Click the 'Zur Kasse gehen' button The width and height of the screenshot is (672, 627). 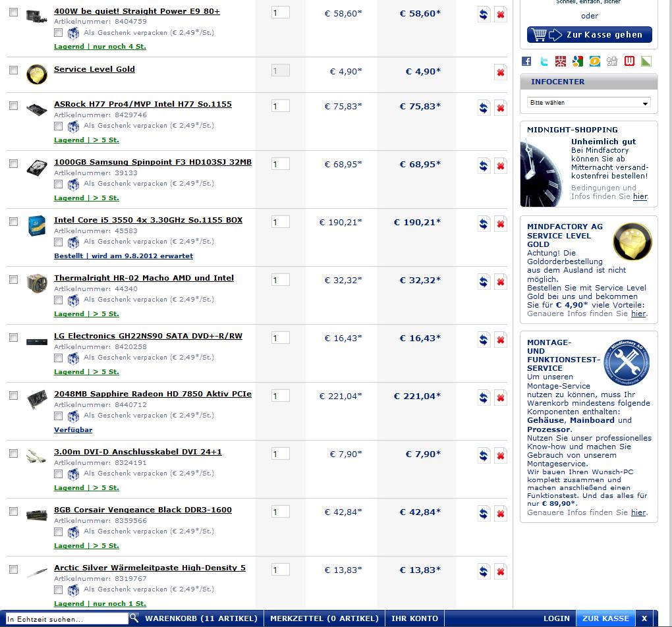coord(590,35)
